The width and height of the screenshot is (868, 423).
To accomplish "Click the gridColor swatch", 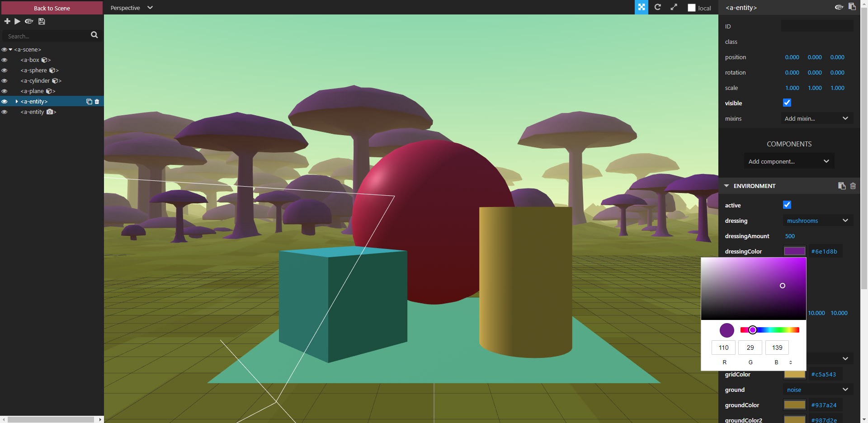I will (x=794, y=374).
